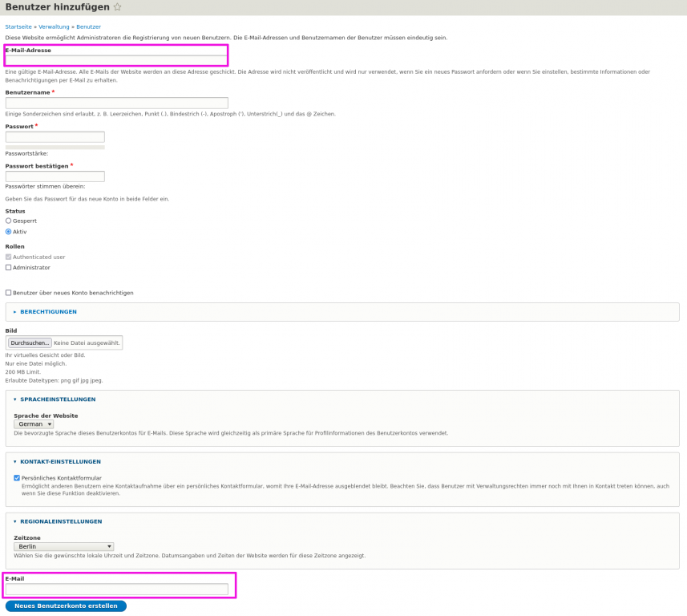
Task: Expand the Berechtigungen section
Action: click(48, 311)
